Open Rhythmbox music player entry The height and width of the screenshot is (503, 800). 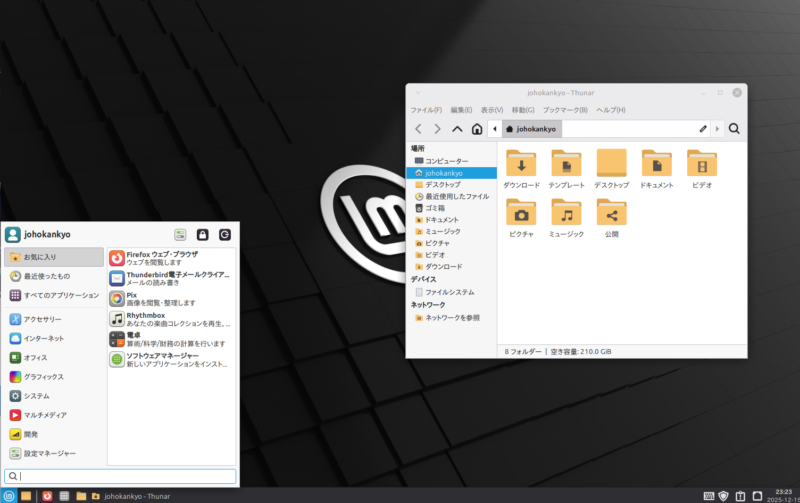click(170, 318)
